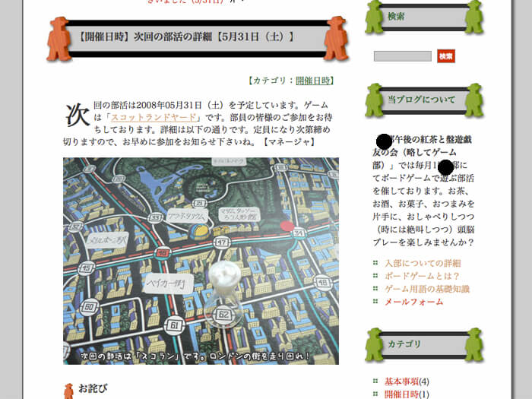Click green meeple left of カテゴリ heading
This screenshot has height=399, width=532.
(374, 344)
